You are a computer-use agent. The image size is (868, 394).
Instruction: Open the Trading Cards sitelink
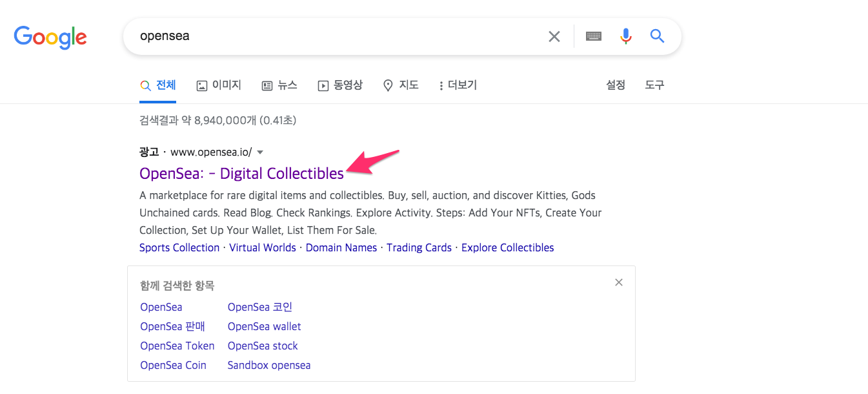tap(419, 247)
